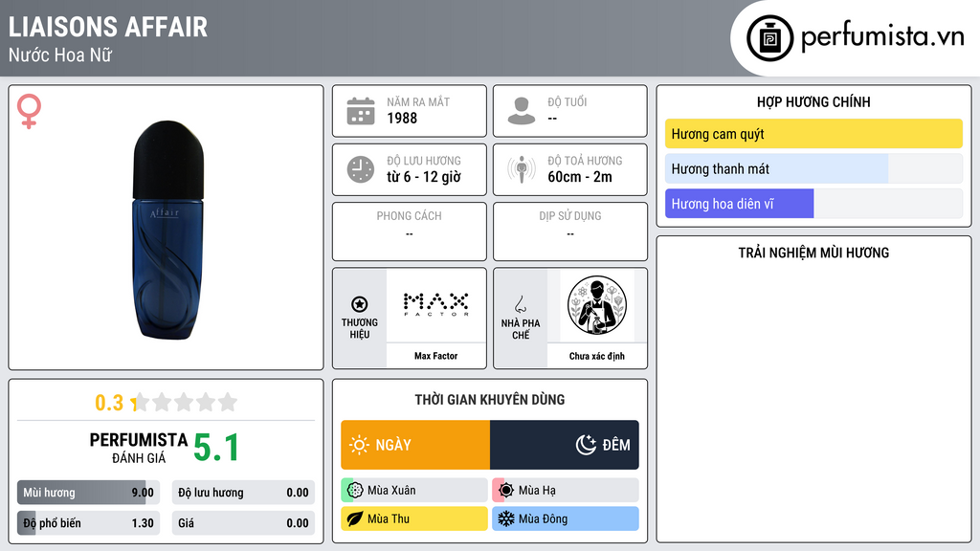Viewport: 980px width, 551px height.
Task: Click the moon icon in Đêm section
Action: click(x=586, y=445)
